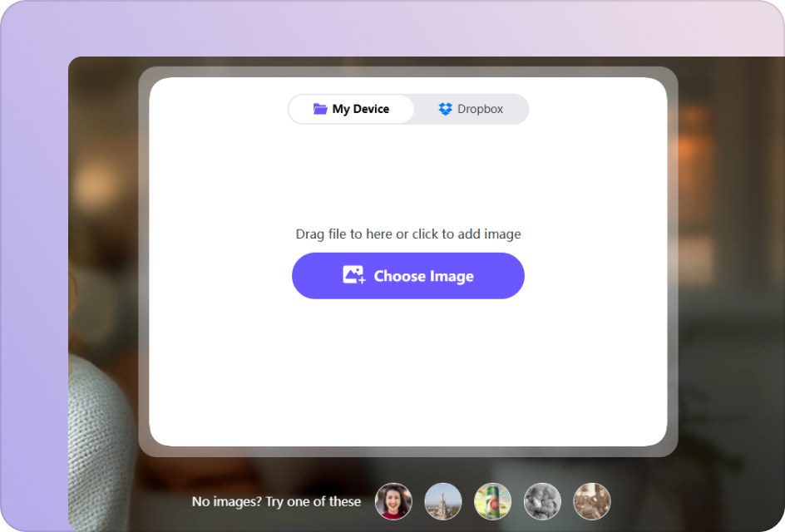Pick the tower building sample image
This screenshot has height=532, width=785.
coord(443,501)
